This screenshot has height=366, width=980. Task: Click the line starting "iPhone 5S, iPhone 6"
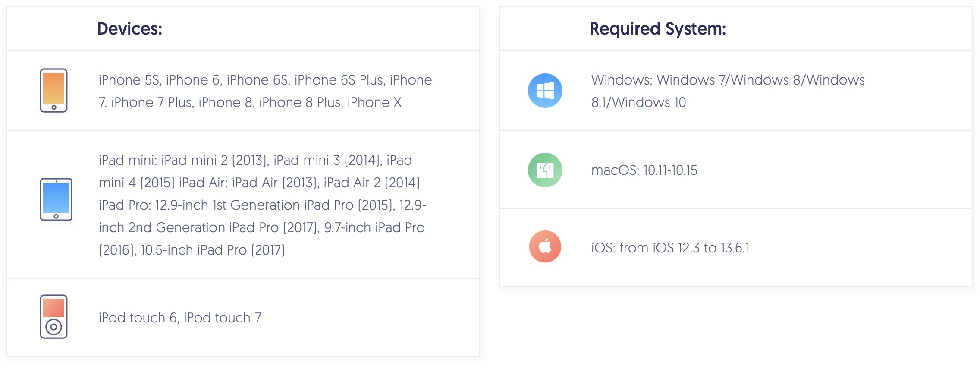pyautogui.click(x=265, y=80)
